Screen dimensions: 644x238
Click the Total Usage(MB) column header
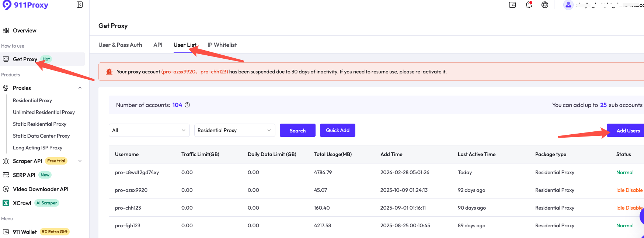[333, 154]
